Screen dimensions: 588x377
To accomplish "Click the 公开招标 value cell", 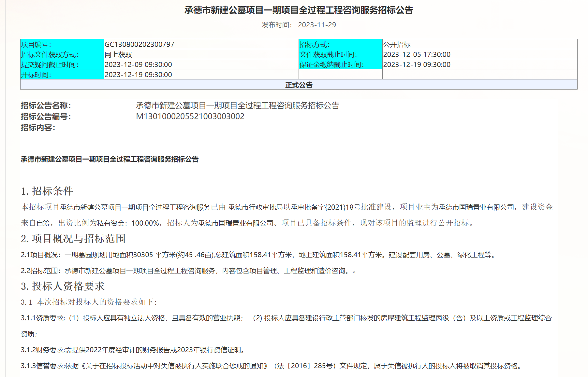I will [480, 44].
